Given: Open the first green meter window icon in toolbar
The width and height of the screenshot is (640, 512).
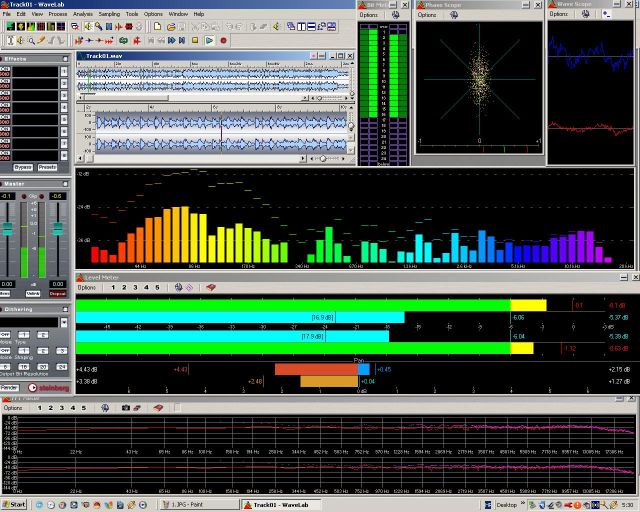Looking at the screenshot, I should click(11, 27).
